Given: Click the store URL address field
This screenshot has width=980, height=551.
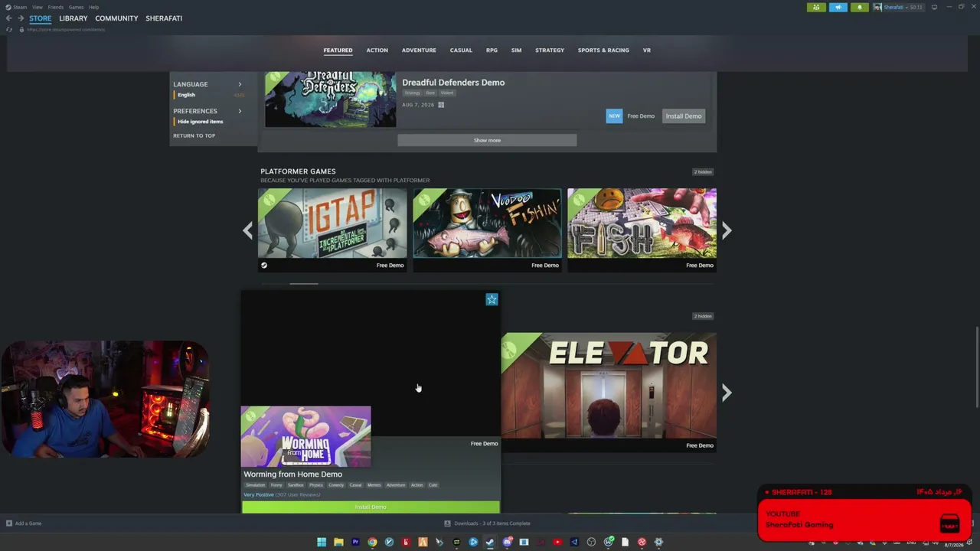Looking at the screenshot, I should (x=66, y=29).
